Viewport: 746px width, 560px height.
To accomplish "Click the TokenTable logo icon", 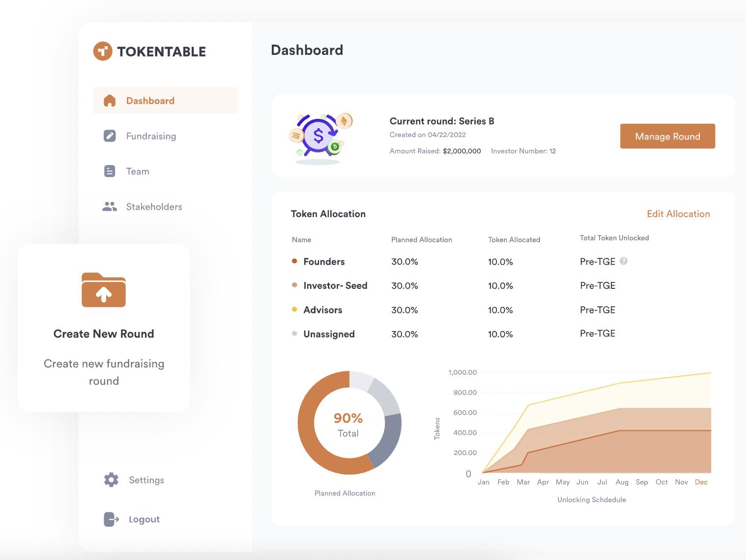I will [103, 51].
